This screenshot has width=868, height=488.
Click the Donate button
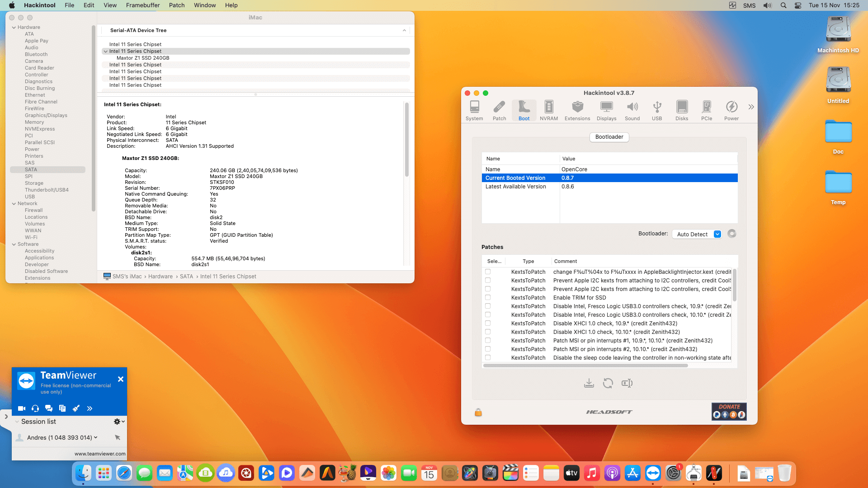729,411
